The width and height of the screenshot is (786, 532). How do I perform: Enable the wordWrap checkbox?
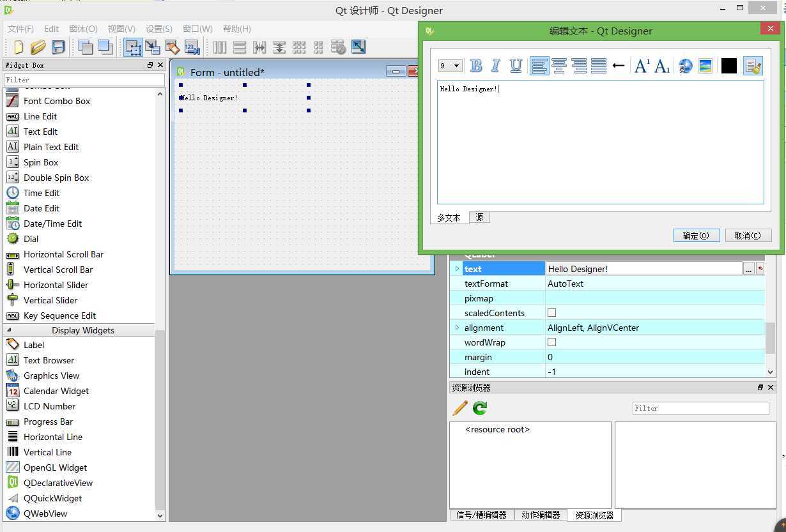pos(552,342)
